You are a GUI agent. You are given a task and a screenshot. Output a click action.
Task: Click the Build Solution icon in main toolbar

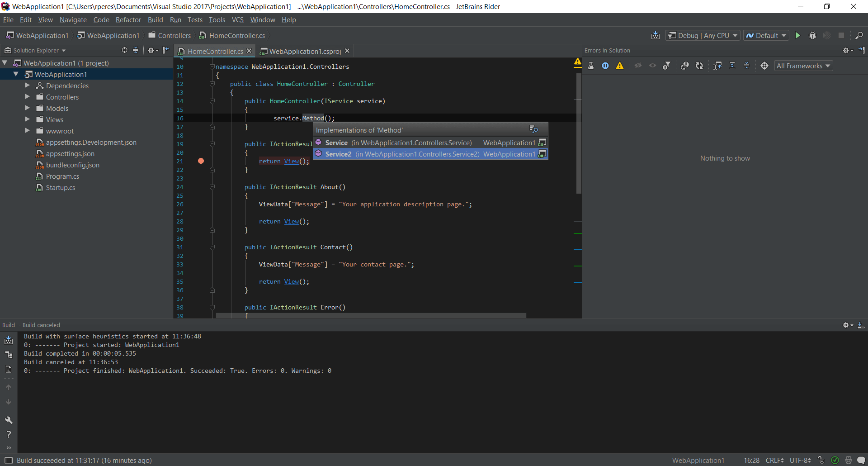pos(656,35)
